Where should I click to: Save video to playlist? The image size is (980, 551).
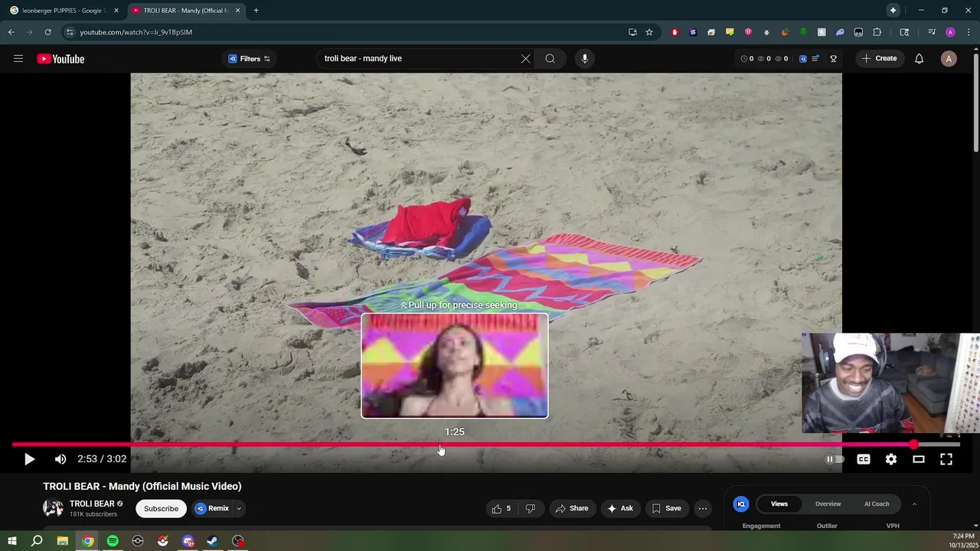(666, 508)
